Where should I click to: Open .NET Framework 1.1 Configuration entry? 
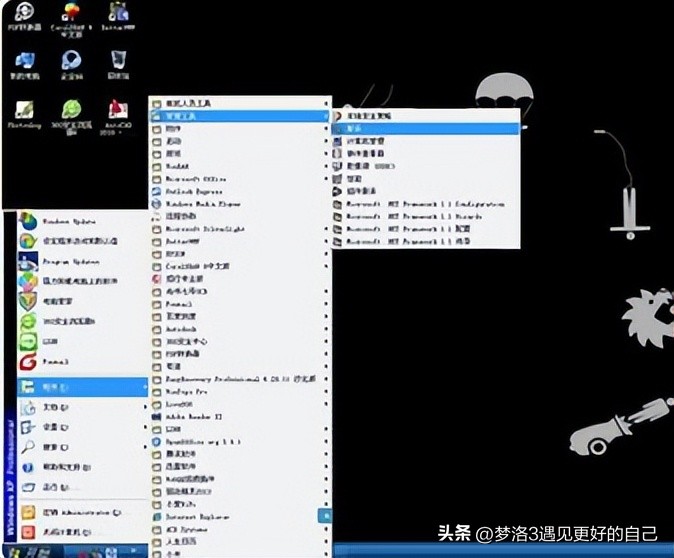point(426,204)
